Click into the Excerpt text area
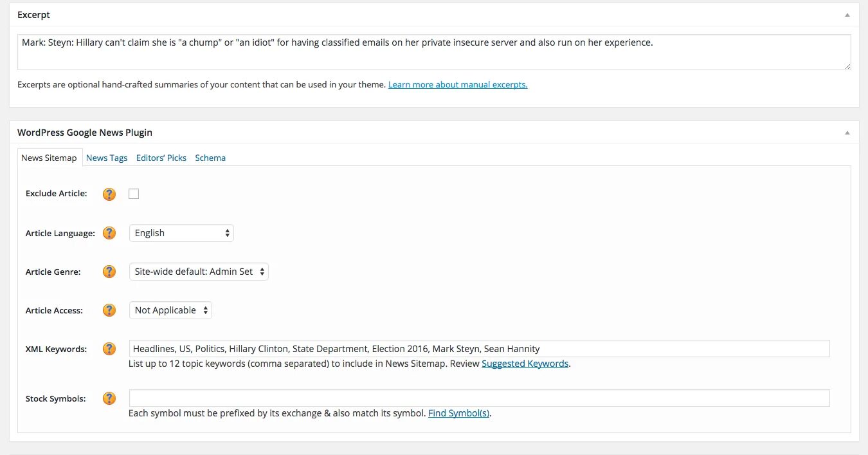868x455 pixels. pyautogui.click(x=434, y=52)
